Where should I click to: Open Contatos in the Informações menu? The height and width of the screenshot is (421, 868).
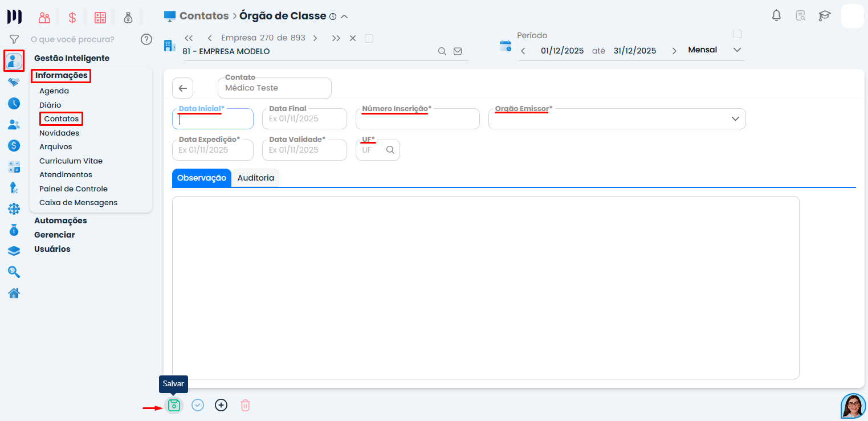[x=62, y=118]
